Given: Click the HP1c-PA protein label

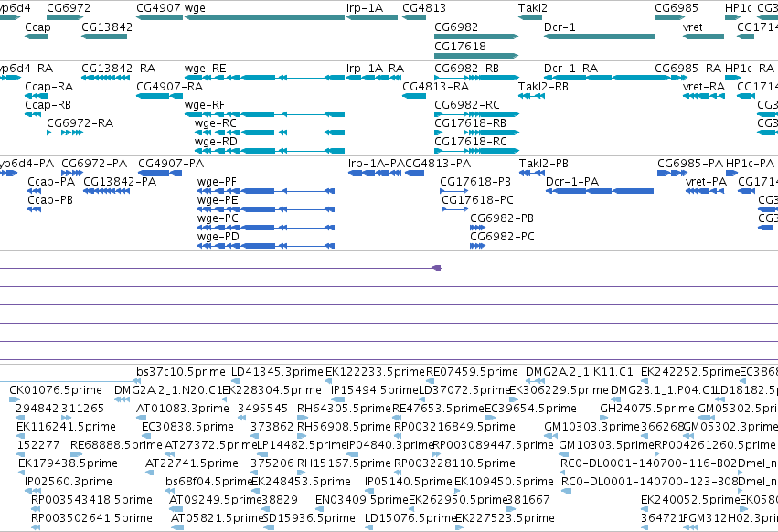Looking at the screenshot, I should [x=750, y=164].
